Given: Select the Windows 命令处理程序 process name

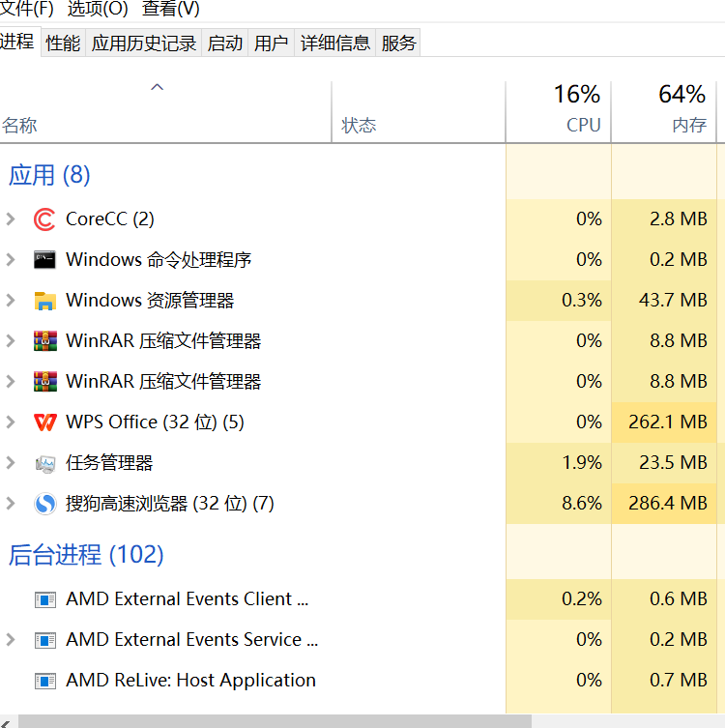Looking at the screenshot, I should (x=159, y=259).
